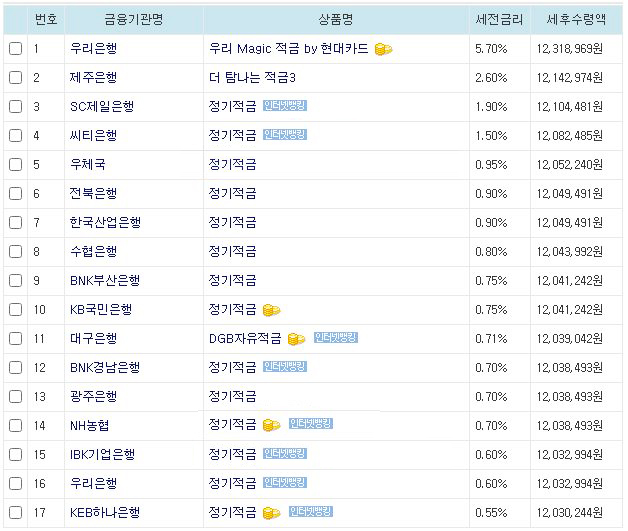Check the IBK기업은행 row checkbox
The height and width of the screenshot is (531, 628).
point(15,455)
